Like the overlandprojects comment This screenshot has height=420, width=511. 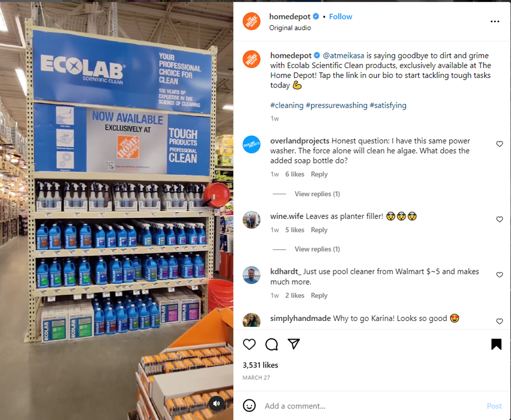tap(499, 144)
